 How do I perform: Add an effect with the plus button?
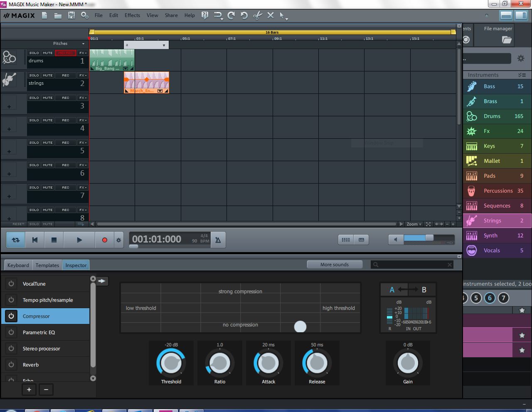click(29, 390)
